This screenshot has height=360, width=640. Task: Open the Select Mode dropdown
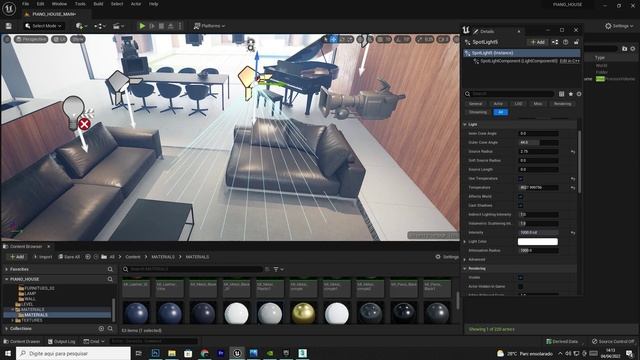pos(43,26)
